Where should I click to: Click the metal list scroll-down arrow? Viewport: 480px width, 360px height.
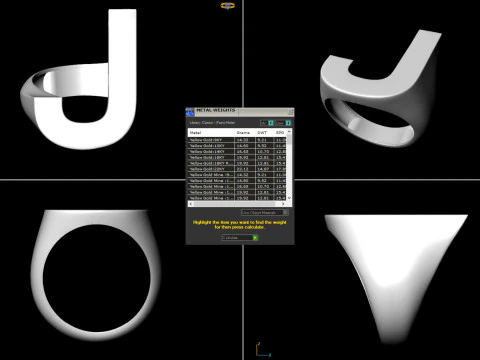(x=289, y=198)
